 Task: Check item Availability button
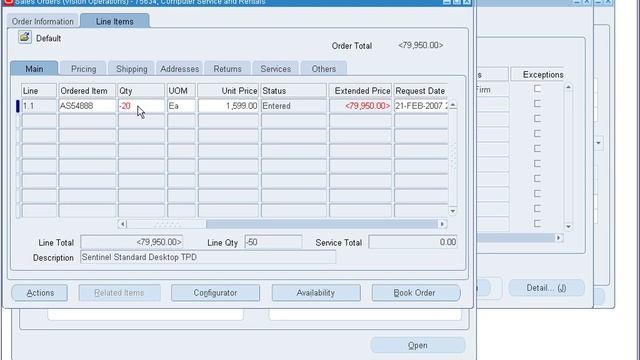pyautogui.click(x=316, y=293)
